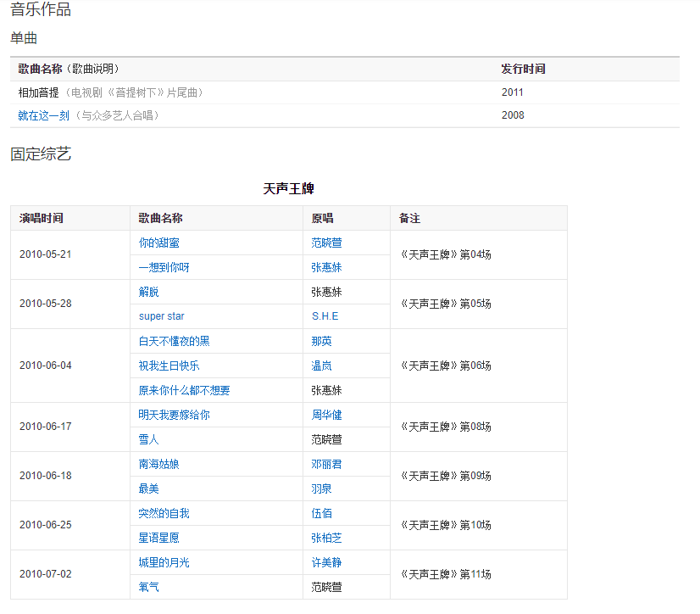Click the 明天我要嫁给你 song link
This screenshot has height=614, width=700.
[x=174, y=416]
